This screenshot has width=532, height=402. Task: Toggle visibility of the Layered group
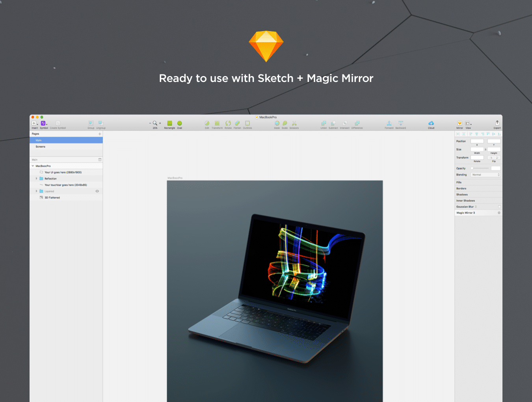coord(97,191)
